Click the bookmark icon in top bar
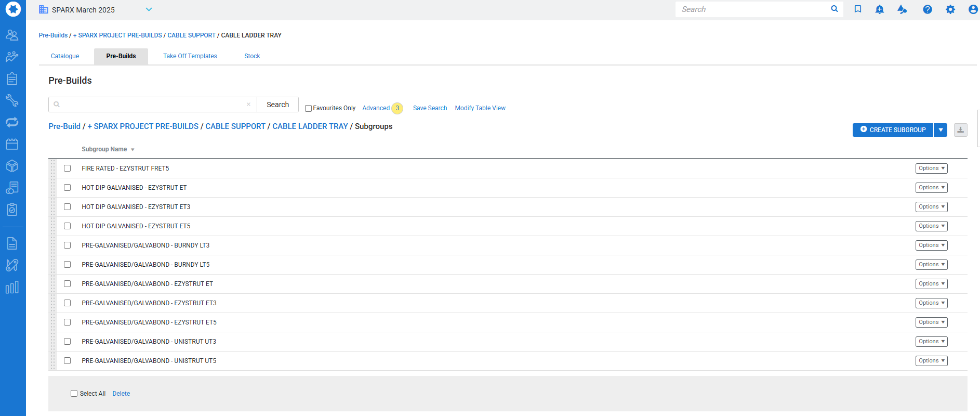This screenshot has width=980, height=416. pos(858,9)
